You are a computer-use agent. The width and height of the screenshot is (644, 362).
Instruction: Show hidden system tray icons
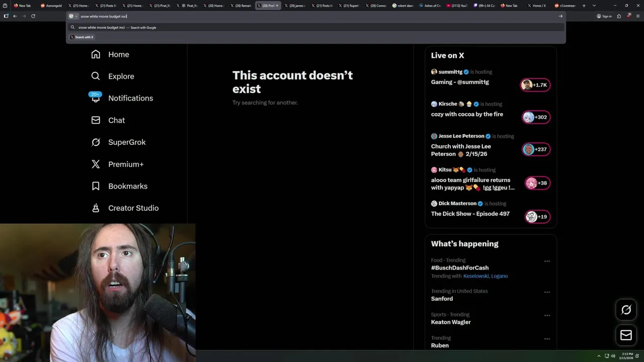599,356
